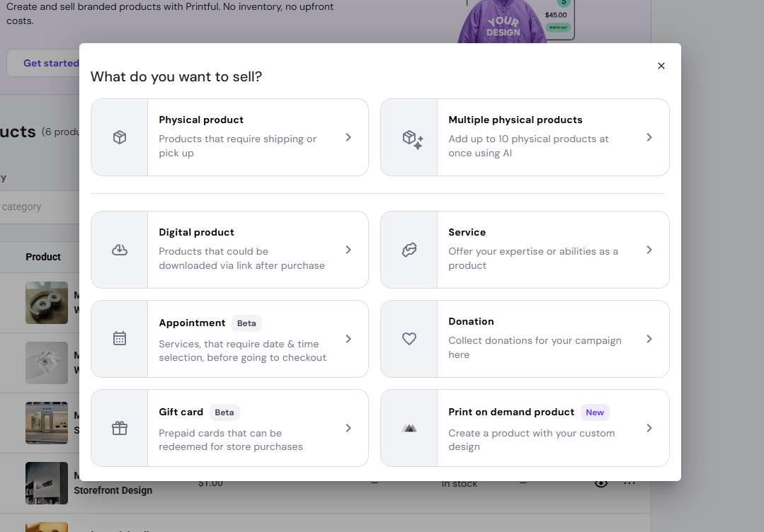Choose the Digital product title
The width and height of the screenshot is (764, 532).
(196, 232)
